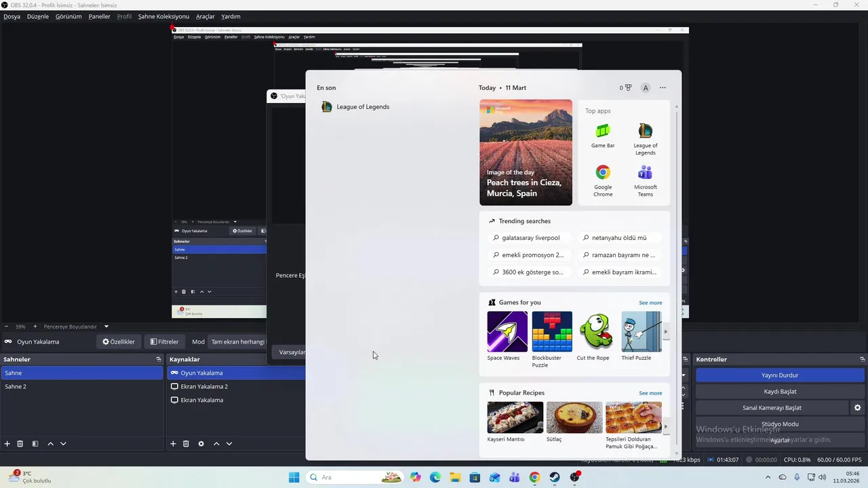The height and width of the screenshot is (488, 868).
Task: Open the Space Waves game thumbnail
Action: 507,332
